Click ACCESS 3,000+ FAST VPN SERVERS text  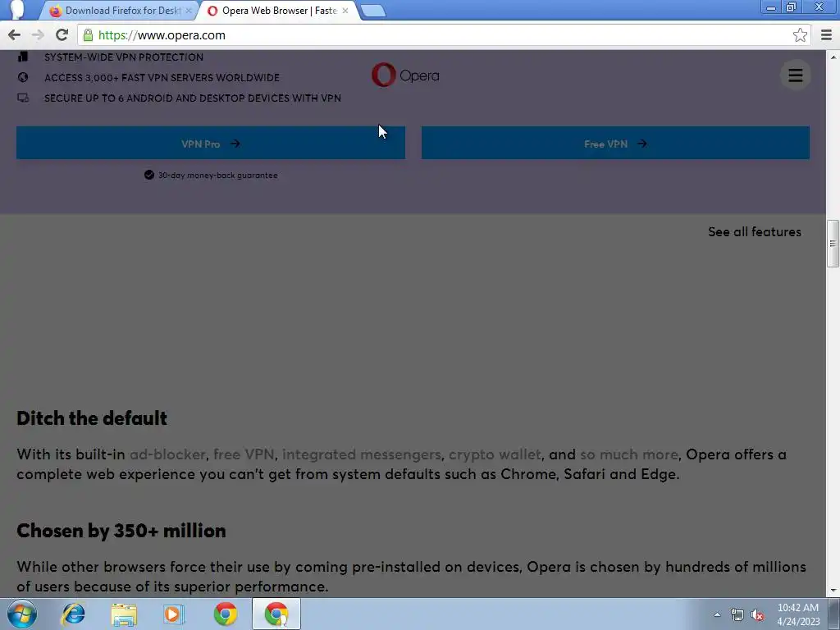coord(162,78)
